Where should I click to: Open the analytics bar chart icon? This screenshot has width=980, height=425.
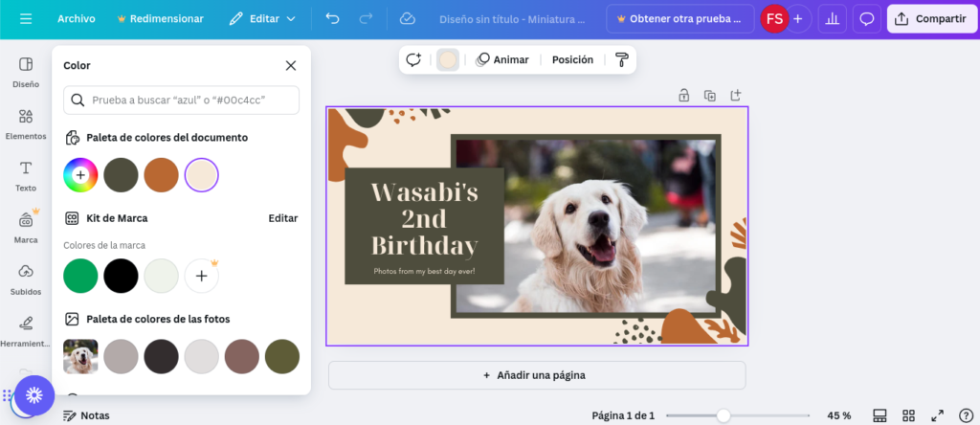832,19
